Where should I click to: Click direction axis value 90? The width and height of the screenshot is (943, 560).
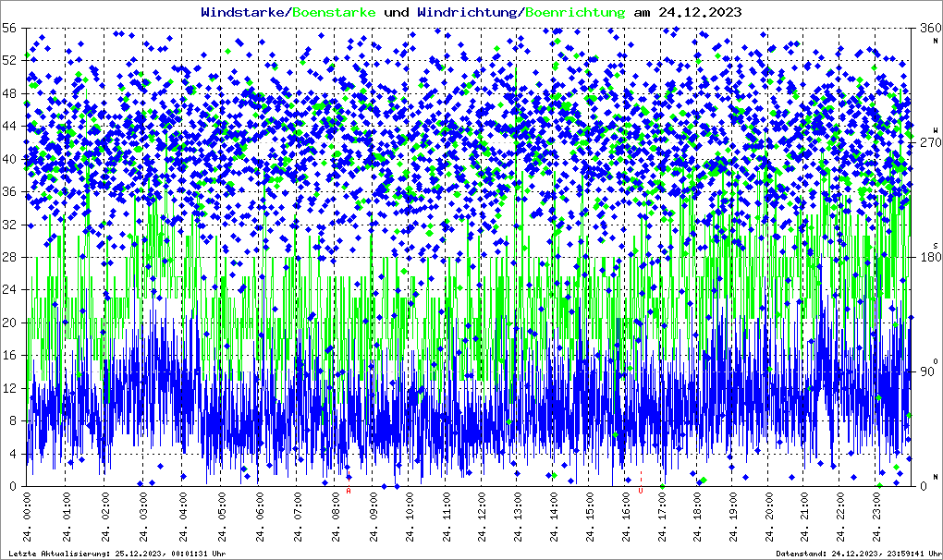[x=926, y=371]
